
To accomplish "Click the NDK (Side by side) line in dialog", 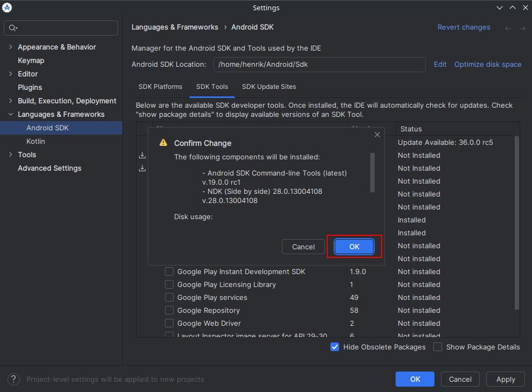I will tap(262, 191).
